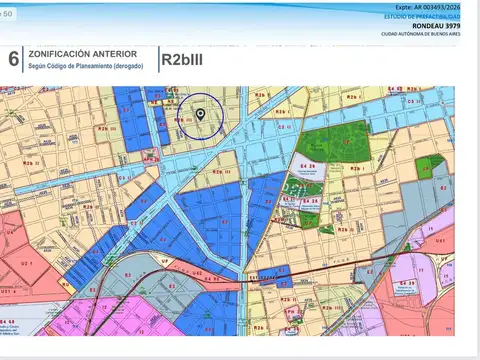Click the E4 95 zone label
The height and width of the screenshot is (360, 480).
212,279
